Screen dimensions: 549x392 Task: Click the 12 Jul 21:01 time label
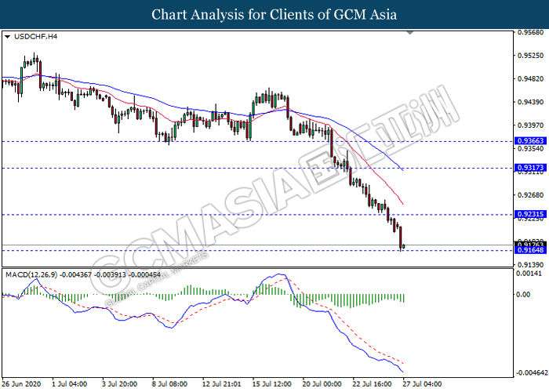coord(222,384)
